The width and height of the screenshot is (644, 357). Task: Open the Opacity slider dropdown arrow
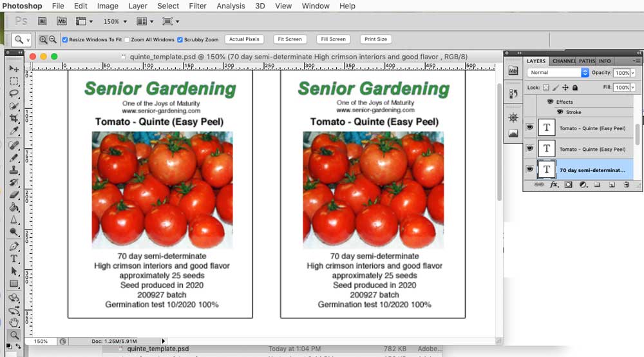tap(633, 73)
